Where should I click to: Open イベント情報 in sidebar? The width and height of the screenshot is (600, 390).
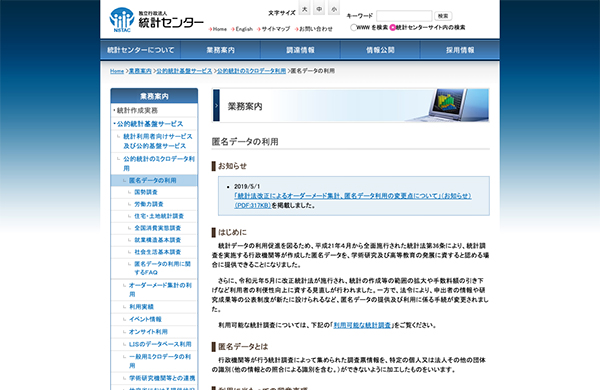(x=145, y=319)
